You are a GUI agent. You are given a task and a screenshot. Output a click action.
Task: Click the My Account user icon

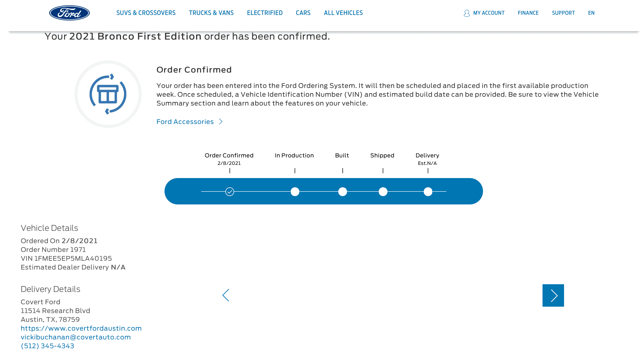click(x=467, y=13)
